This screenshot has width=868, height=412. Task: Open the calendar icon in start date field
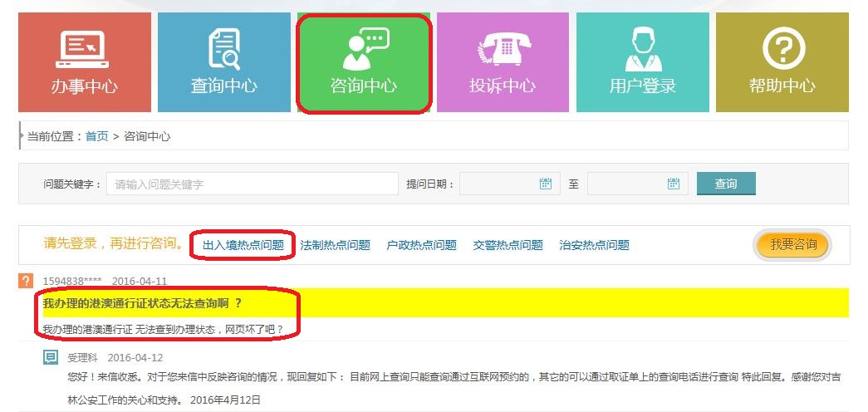pyautogui.click(x=545, y=184)
